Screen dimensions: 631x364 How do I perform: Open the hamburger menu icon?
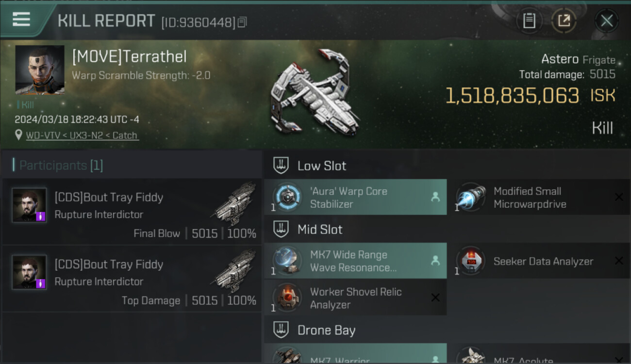click(21, 19)
